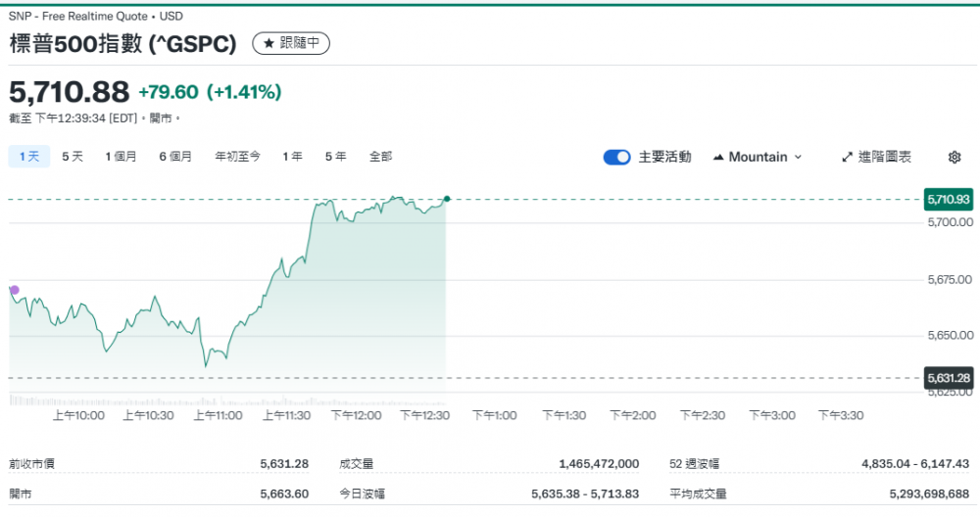The image size is (980, 517).
Task: Click the expand arrows icon for advanced chart
Action: pyautogui.click(x=847, y=157)
